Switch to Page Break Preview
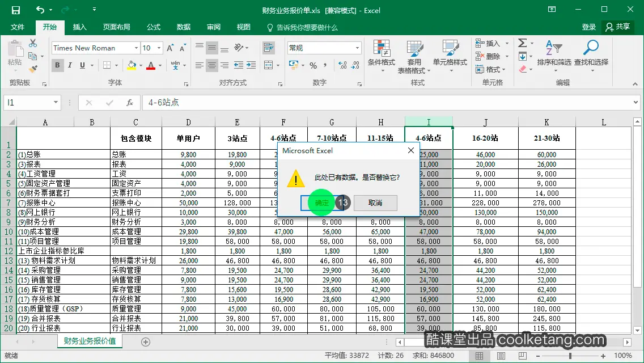The height and width of the screenshot is (363, 644). pyautogui.click(x=523, y=356)
